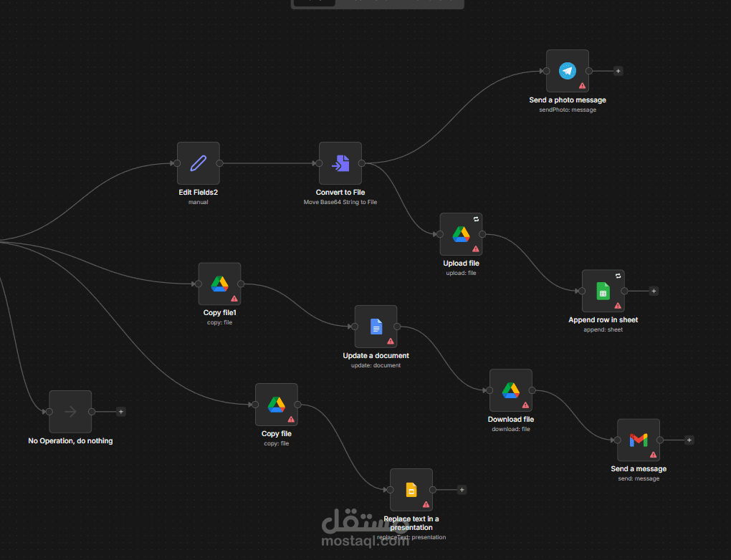Click warning triangle on Send a message node
731x560 pixels.
[x=653, y=455]
